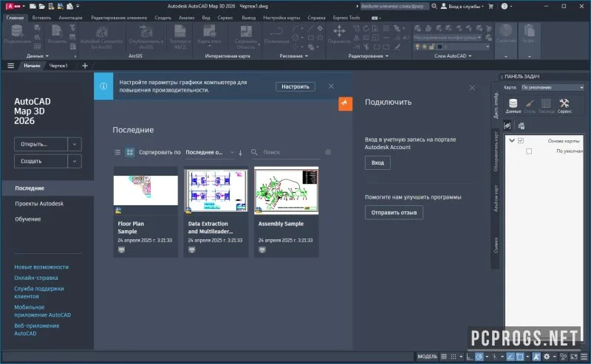
Task: Reverse sort order with the arrow icon
Action: pyautogui.click(x=240, y=153)
